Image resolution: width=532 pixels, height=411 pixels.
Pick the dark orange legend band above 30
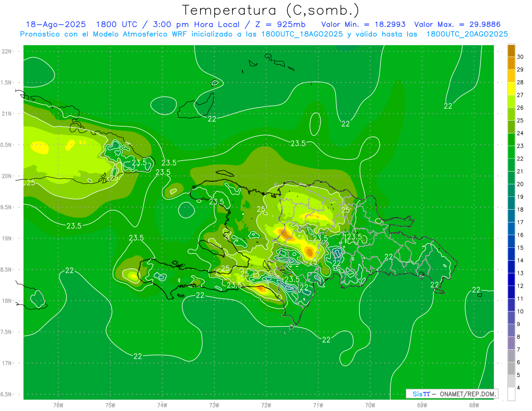click(511, 51)
